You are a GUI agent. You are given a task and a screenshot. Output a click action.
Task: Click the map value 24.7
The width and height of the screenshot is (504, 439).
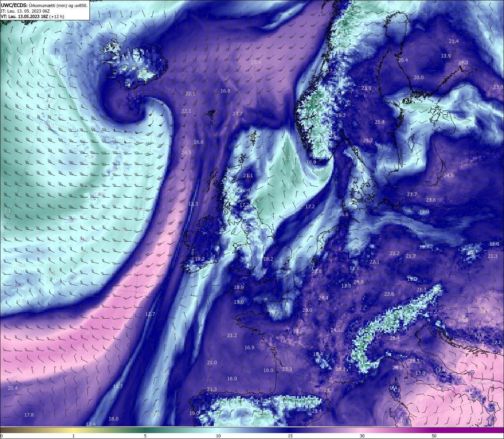click(358, 282)
